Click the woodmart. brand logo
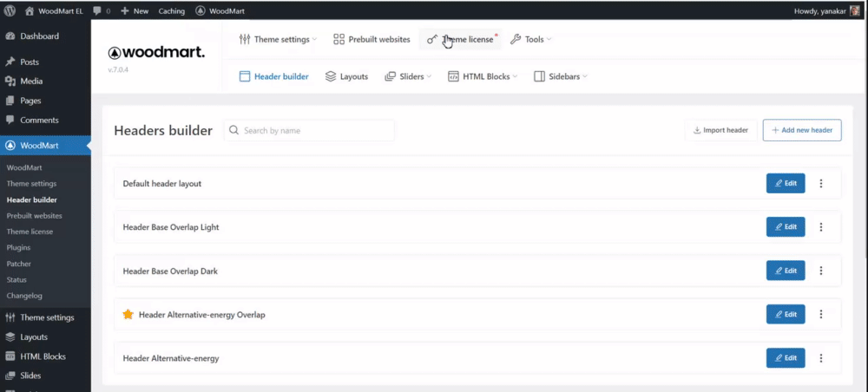 coord(156,53)
